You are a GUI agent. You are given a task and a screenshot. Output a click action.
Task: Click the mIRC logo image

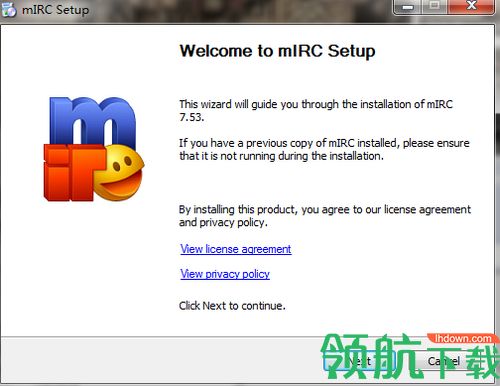point(94,149)
